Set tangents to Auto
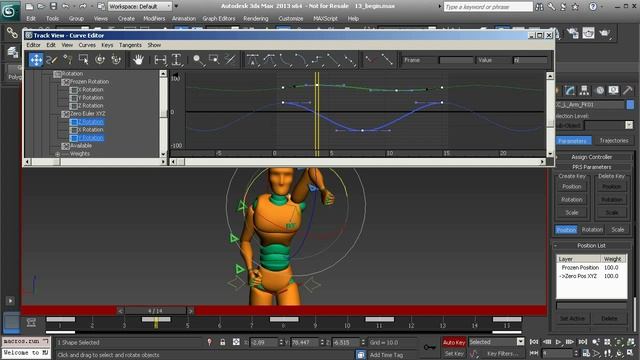 (x=253, y=60)
